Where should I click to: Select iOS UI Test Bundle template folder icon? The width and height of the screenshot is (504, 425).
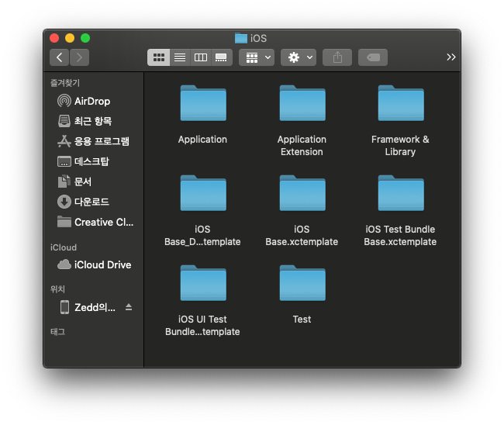pyautogui.click(x=203, y=283)
